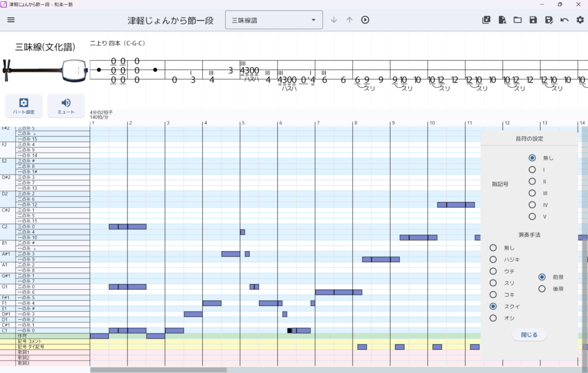Click the open folder icon
This screenshot has height=373, width=588.
coord(517,20)
